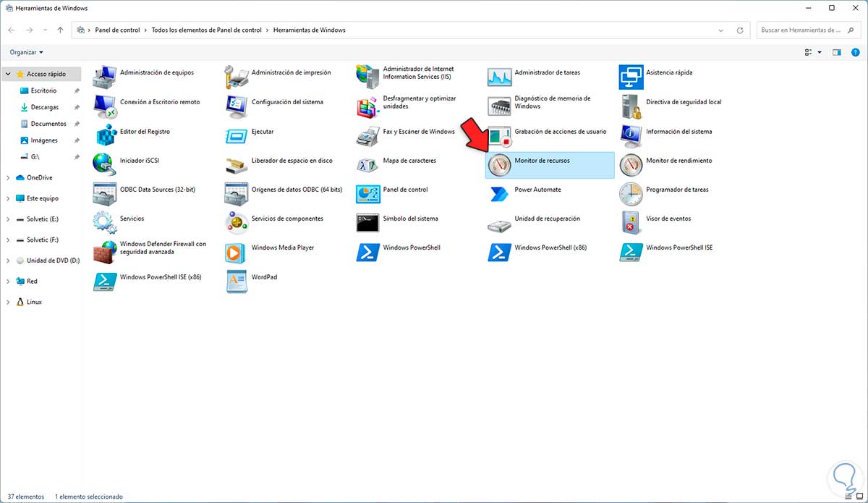Collapse the Acceso rápido section
The height and width of the screenshot is (503, 868).
(8, 74)
